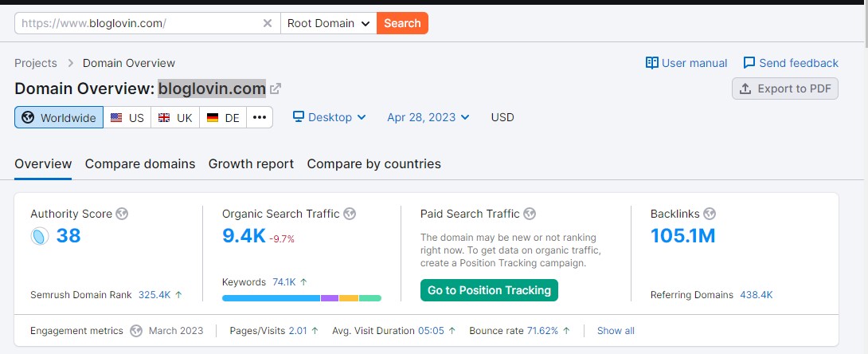Select the DE country database
Screen dimensions: 868x354
[223, 117]
